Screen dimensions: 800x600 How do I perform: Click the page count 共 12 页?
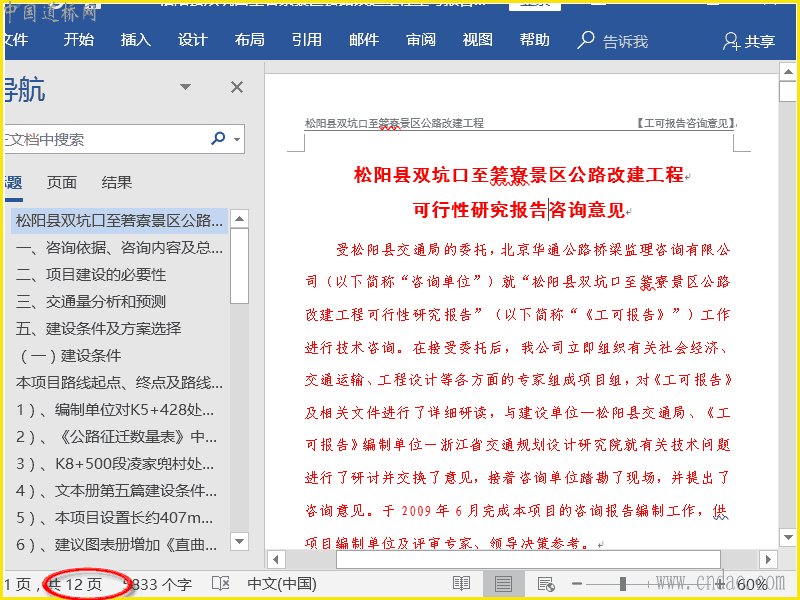click(x=75, y=585)
